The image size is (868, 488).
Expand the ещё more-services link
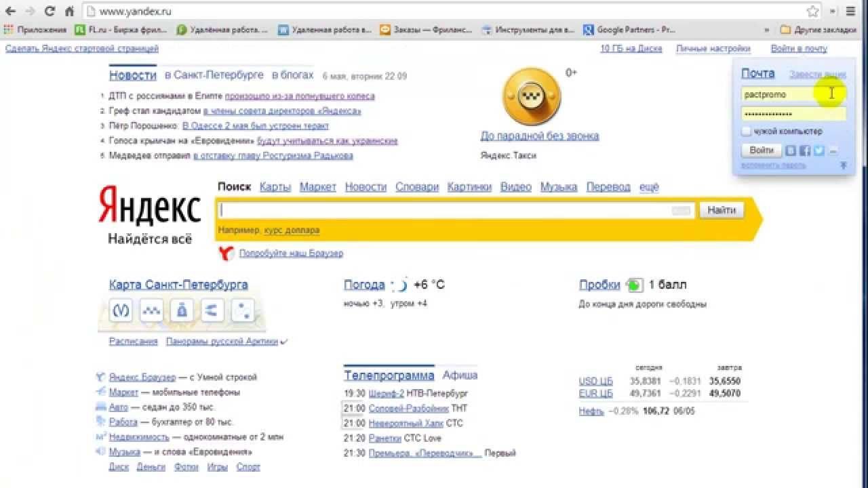pos(649,187)
